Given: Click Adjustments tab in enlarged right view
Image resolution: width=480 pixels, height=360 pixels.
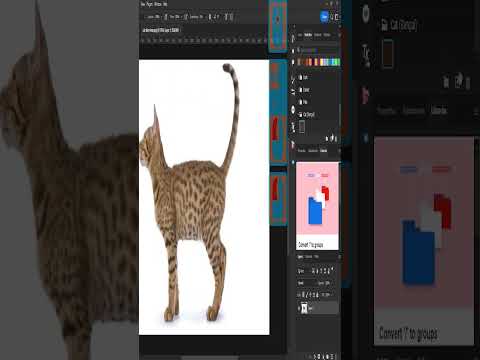Looking at the screenshot, I should click(414, 110).
